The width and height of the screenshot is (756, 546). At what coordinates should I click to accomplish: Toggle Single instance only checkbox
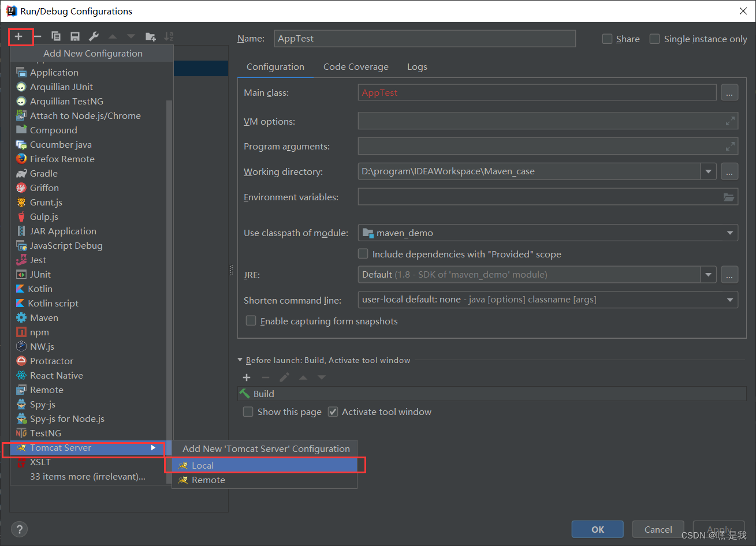click(654, 39)
